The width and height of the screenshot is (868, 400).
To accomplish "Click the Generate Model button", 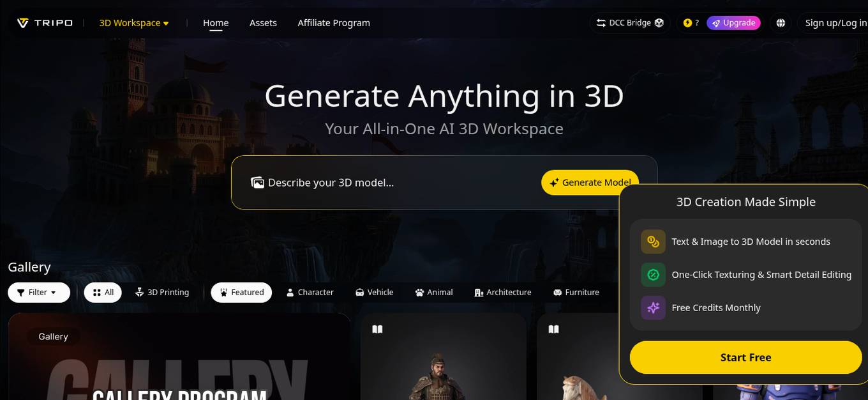I will (x=590, y=182).
